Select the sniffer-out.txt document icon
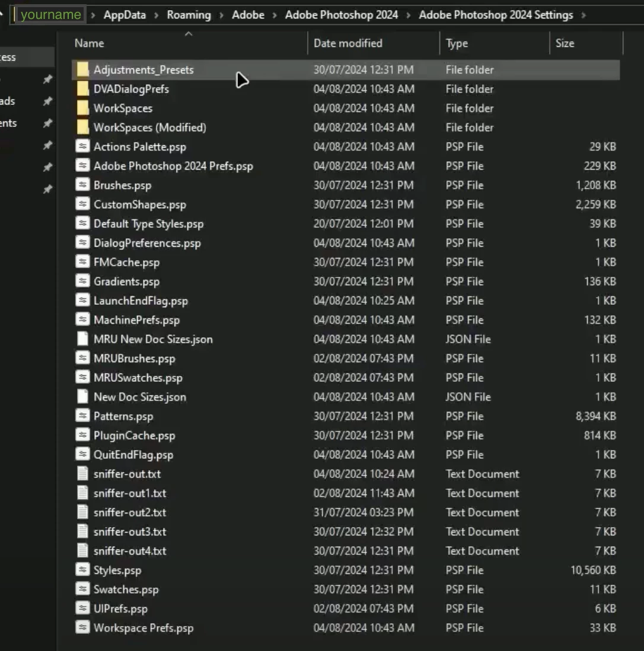This screenshot has width=644, height=651. point(82,473)
